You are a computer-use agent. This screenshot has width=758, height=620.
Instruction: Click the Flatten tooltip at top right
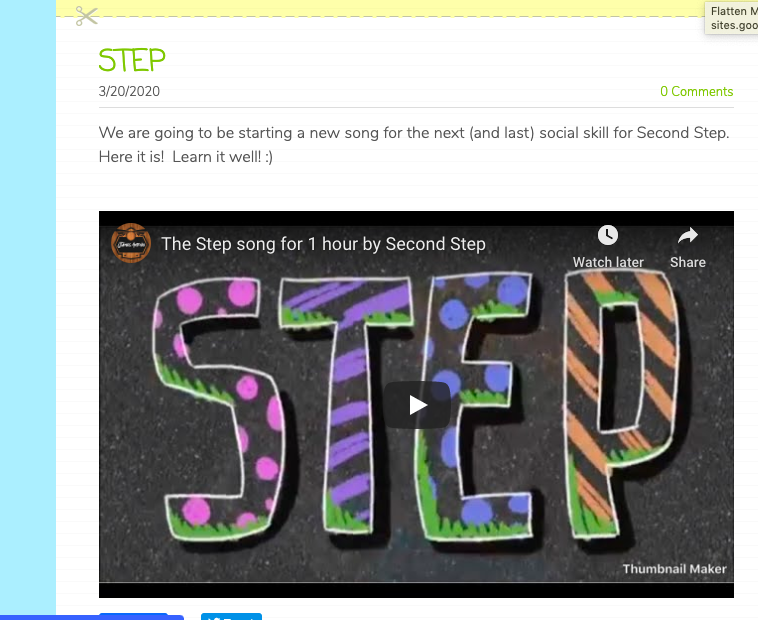click(x=731, y=18)
